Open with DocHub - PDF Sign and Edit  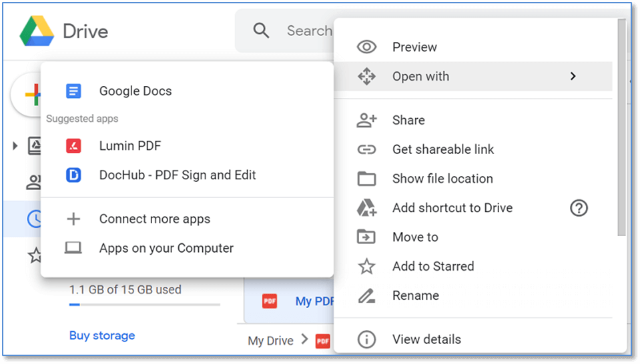pos(187,175)
